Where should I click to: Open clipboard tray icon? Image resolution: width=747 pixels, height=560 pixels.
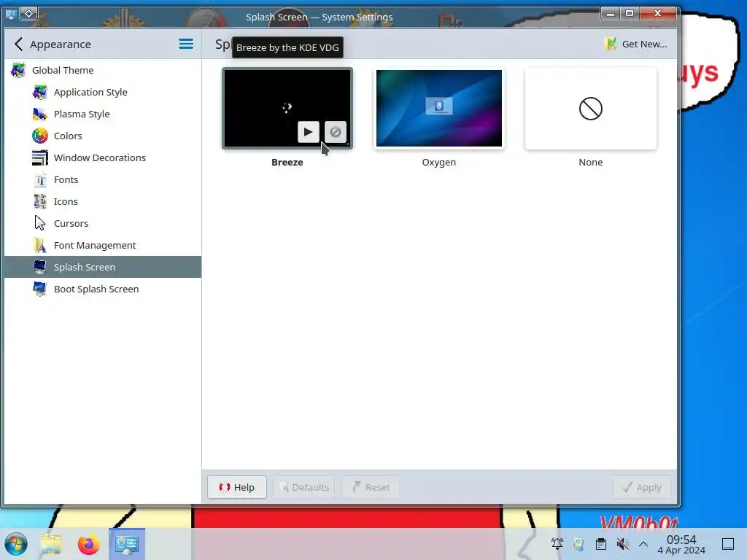pyautogui.click(x=601, y=544)
